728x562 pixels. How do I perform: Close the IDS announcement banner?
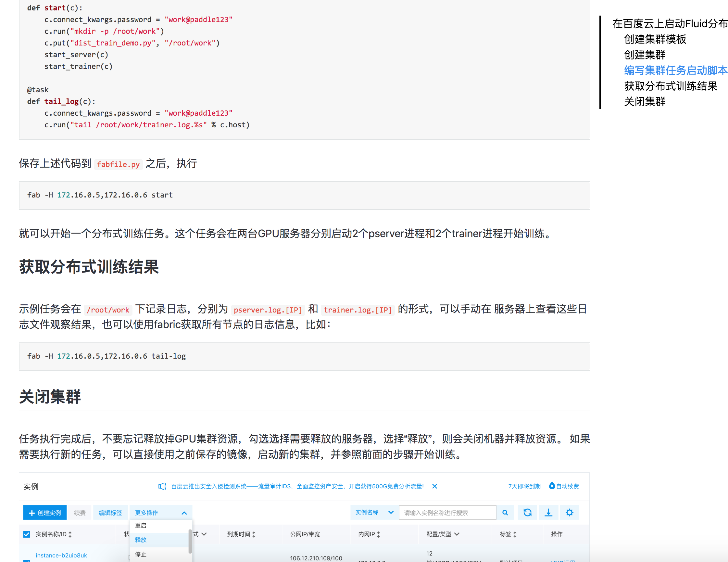pos(435,486)
